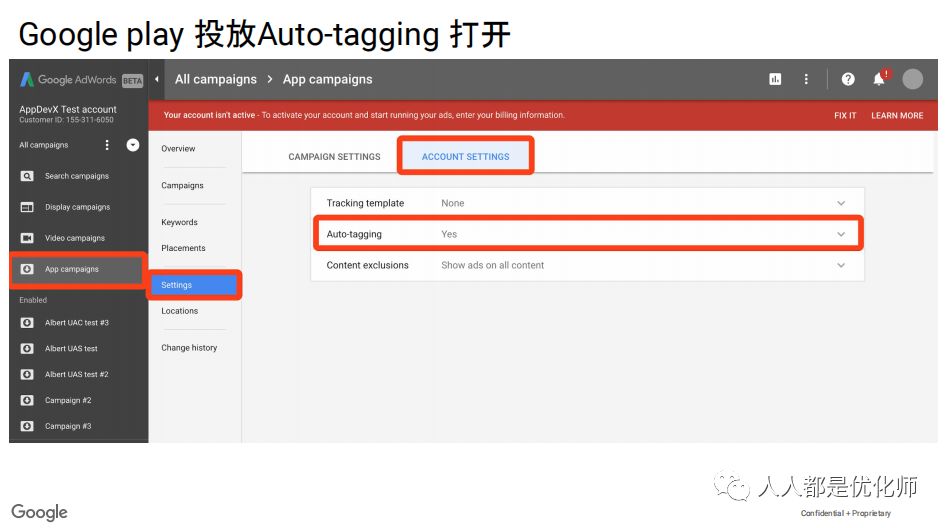Open the Locations page
Screen dimensions: 948x528
click(x=180, y=311)
